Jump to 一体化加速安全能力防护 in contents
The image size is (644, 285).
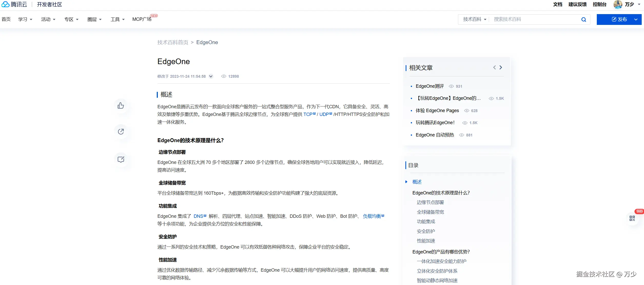(442, 261)
